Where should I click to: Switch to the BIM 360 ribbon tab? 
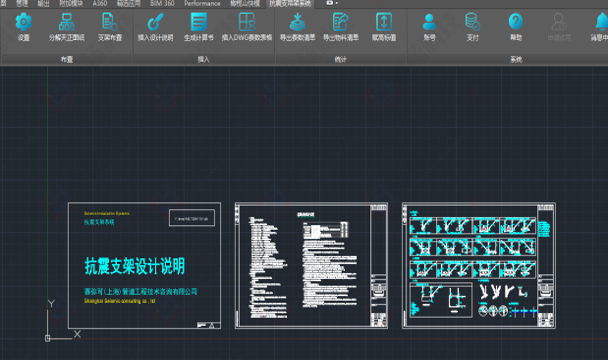tap(162, 3)
